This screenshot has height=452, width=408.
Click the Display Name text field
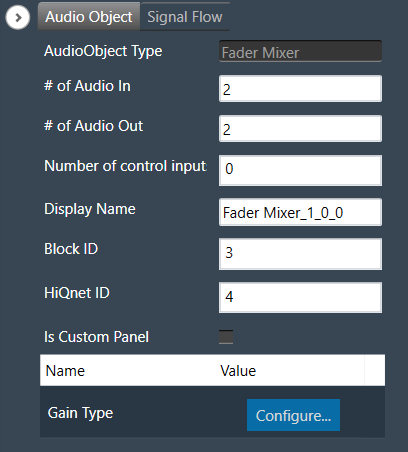[300, 212]
